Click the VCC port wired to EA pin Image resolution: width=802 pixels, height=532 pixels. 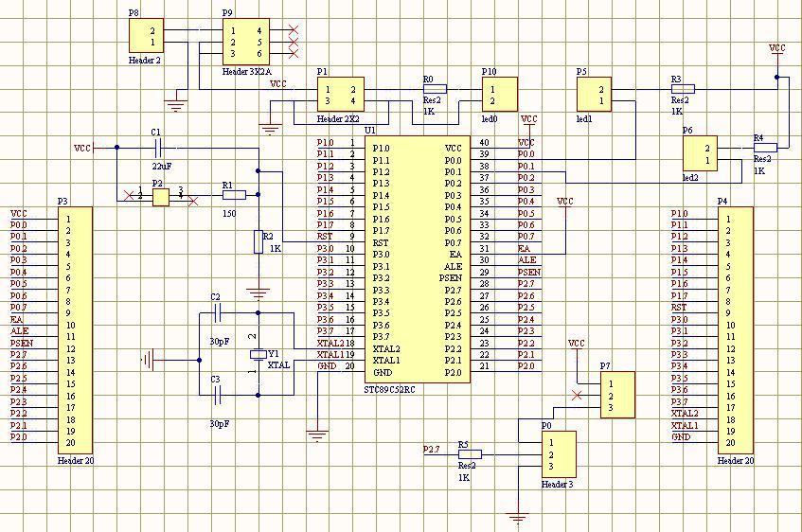(x=564, y=204)
